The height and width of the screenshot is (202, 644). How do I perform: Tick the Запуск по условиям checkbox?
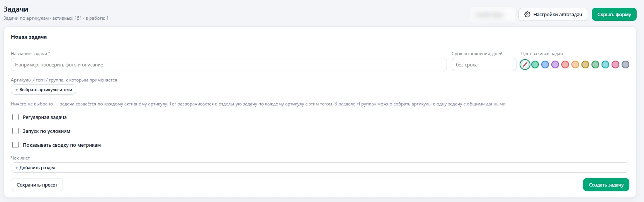(15, 131)
